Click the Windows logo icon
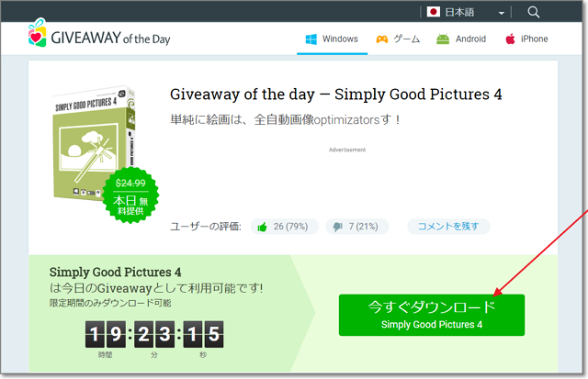This screenshot has width=588, height=379. tap(311, 39)
